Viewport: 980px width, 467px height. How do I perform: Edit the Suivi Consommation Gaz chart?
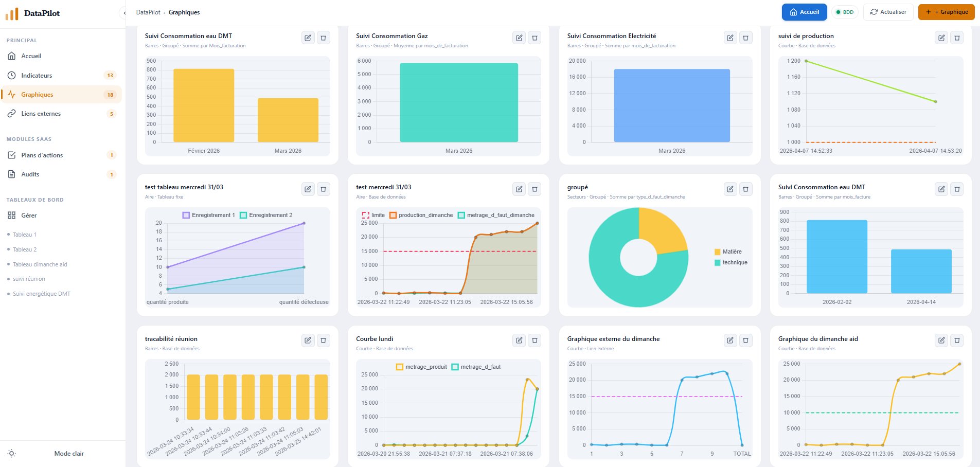[x=519, y=38]
